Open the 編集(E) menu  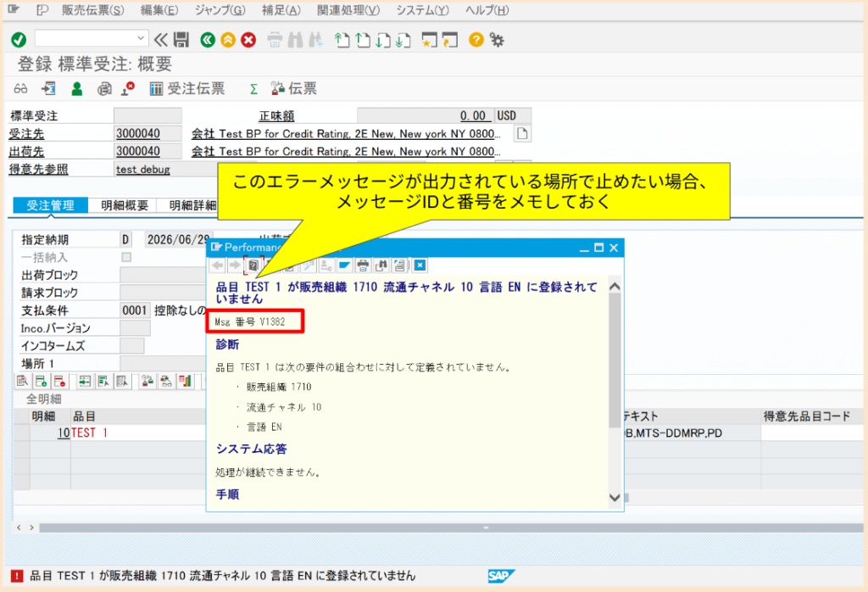click(159, 10)
